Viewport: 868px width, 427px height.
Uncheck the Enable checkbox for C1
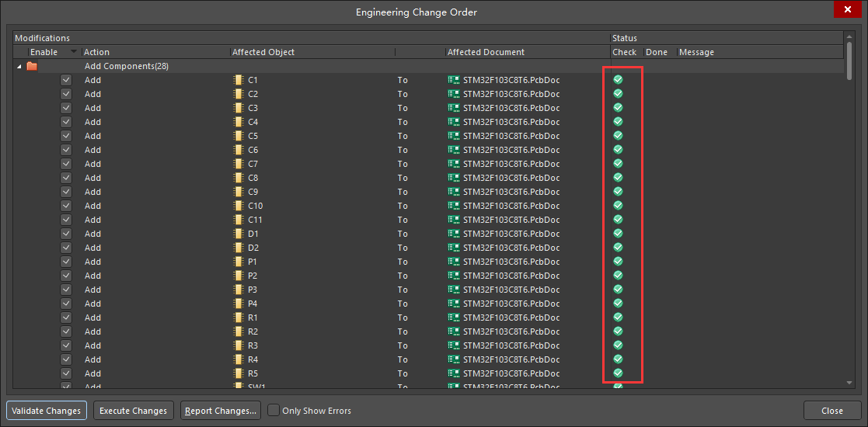[x=66, y=80]
